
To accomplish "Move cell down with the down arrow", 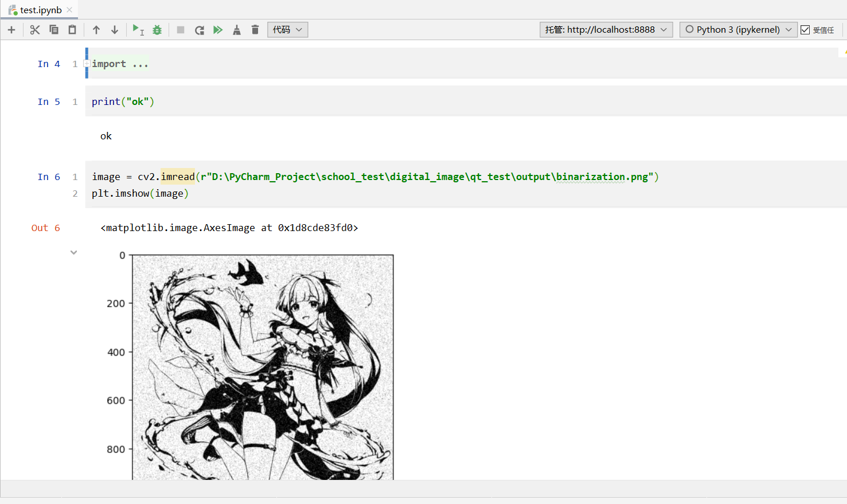I will coord(115,30).
